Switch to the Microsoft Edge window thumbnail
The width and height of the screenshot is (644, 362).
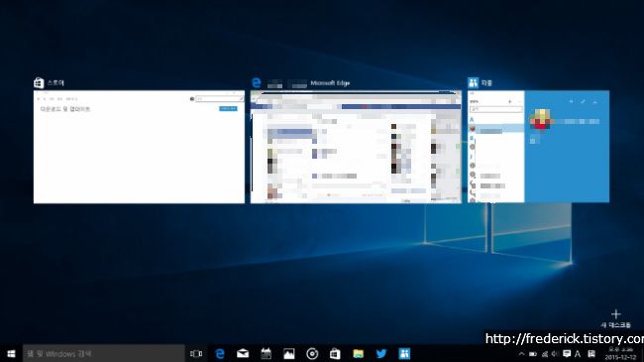pos(356,147)
